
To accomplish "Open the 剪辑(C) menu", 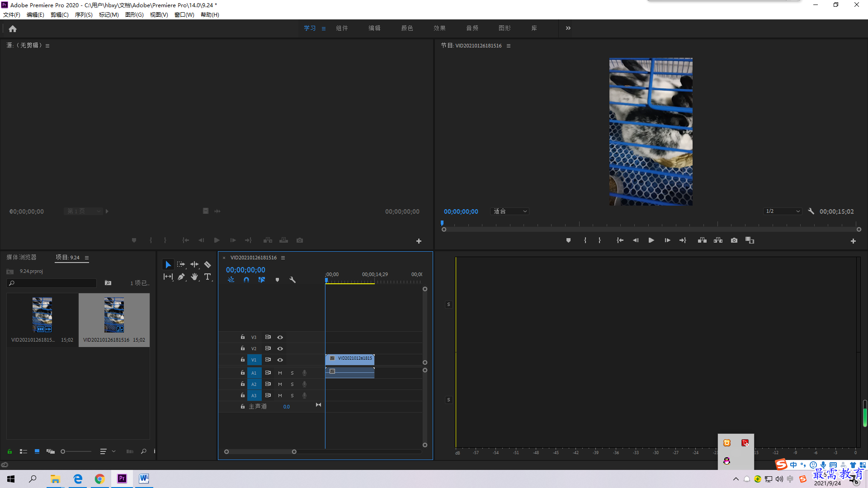I will 60,15.
